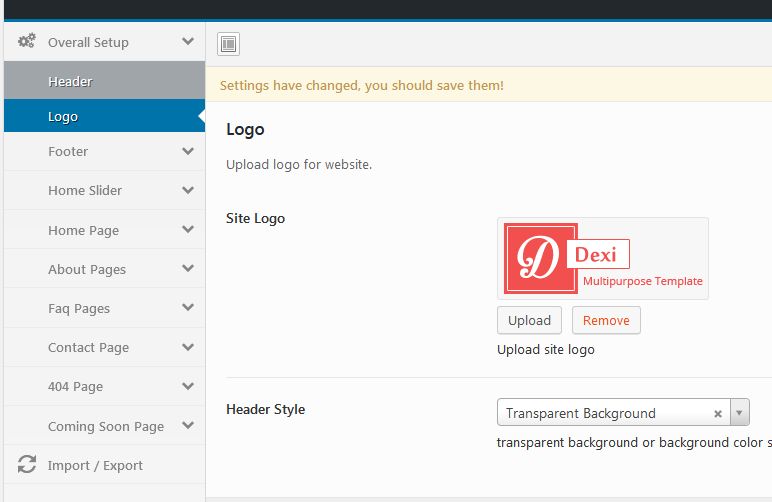Collapse the Overall Setup section chevron
Viewport: 772px width, 502px height.
[x=188, y=42]
